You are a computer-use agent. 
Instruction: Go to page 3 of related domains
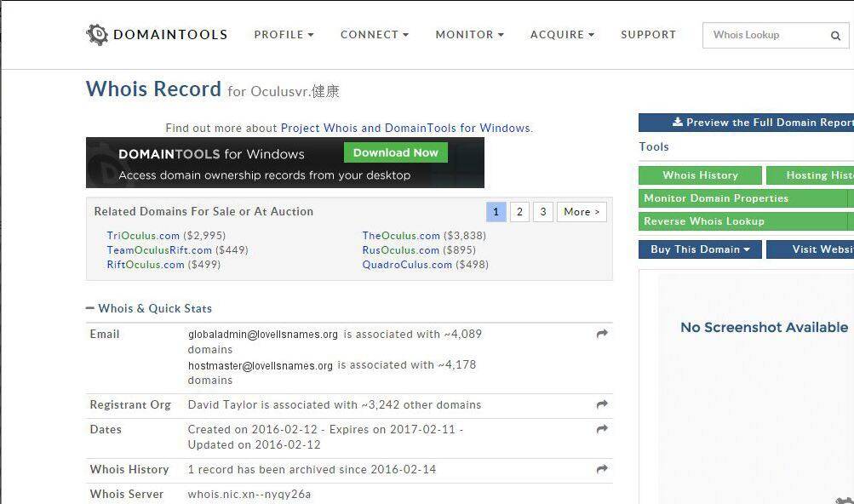(x=543, y=211)
